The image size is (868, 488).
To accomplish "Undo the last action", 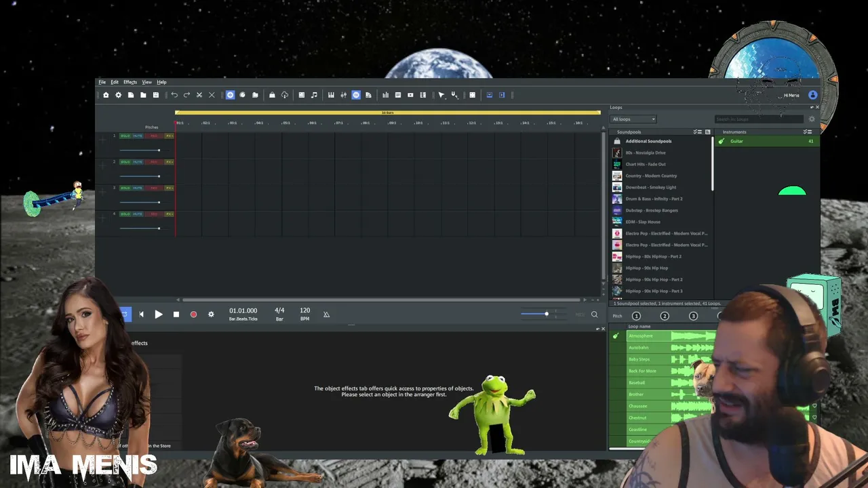I will click(174, 95).
